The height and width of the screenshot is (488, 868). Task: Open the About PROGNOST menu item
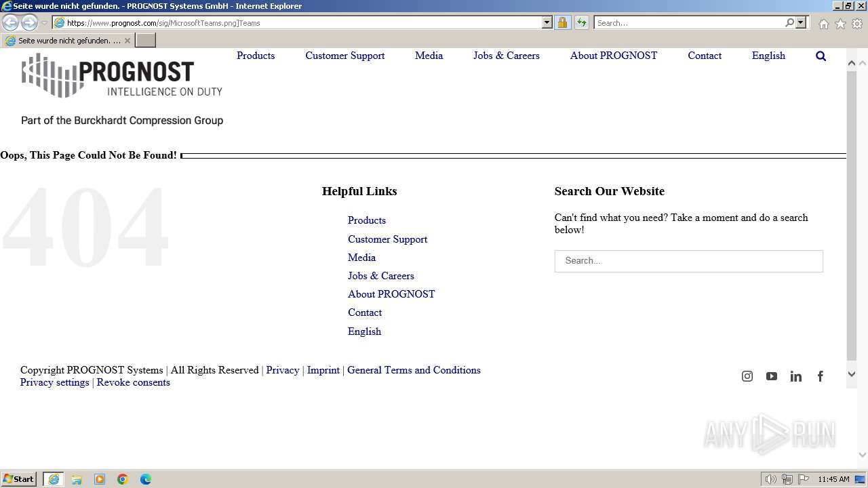614,56
